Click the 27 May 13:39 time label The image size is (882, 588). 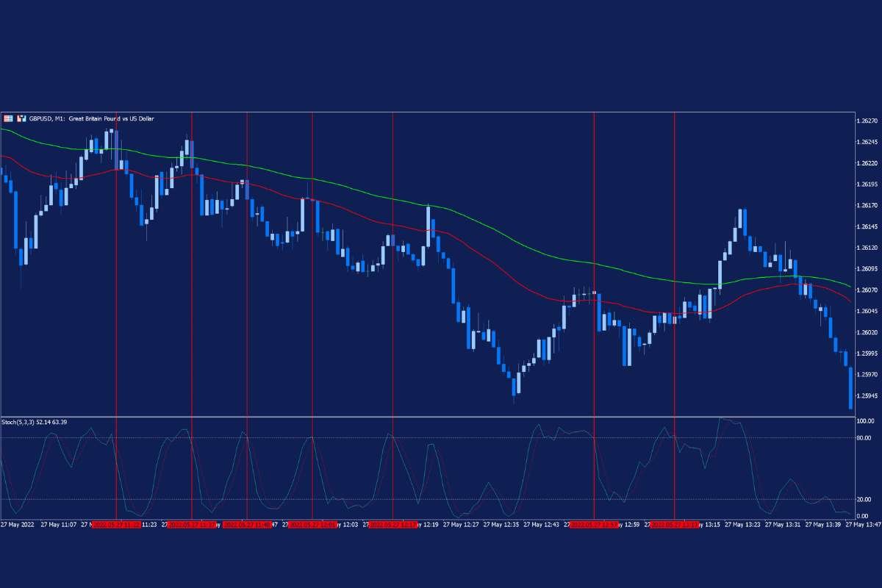824,525
